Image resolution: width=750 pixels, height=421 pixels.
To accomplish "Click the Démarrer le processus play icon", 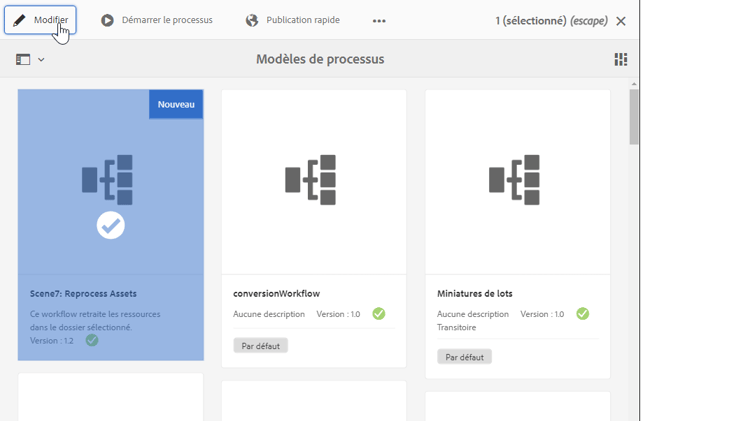I will point(107,20).
